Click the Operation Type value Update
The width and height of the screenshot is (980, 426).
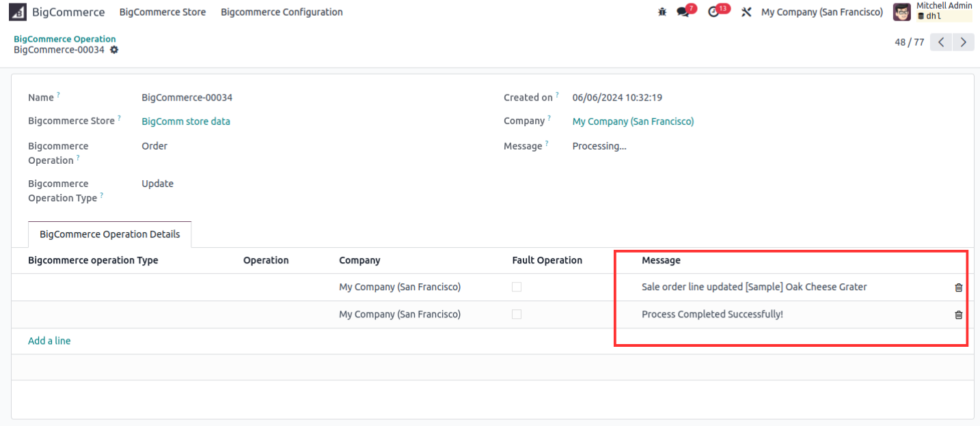157,184
